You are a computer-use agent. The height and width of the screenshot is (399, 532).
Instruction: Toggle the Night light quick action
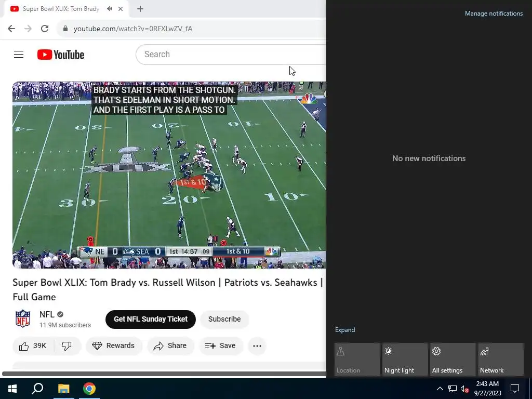pyautogui.click(x=405, y=360)
